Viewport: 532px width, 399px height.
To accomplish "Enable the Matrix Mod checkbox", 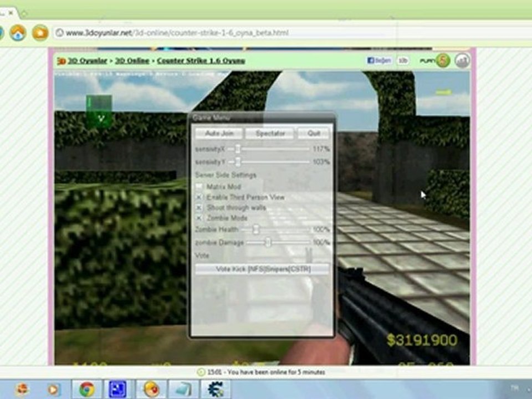I will (199, 187).
